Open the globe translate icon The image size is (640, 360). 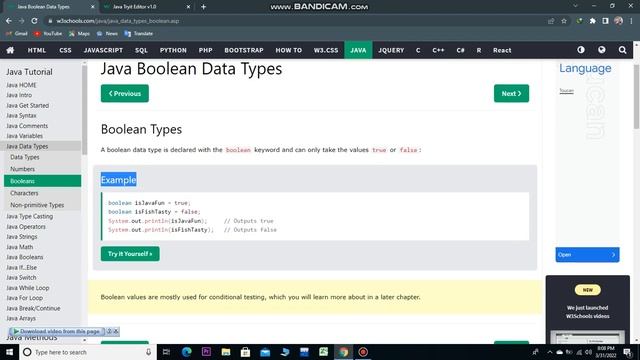pyautogui.click(x=602, y=50)
